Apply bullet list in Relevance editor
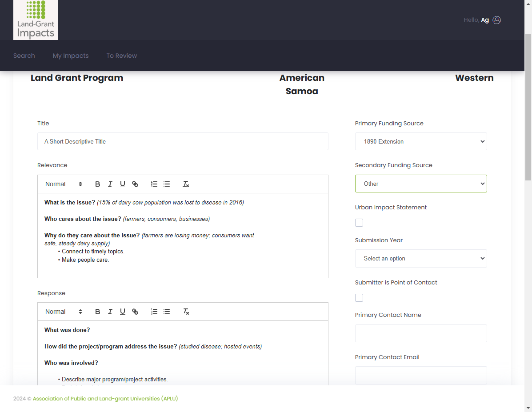 click(x=167, y=184)
